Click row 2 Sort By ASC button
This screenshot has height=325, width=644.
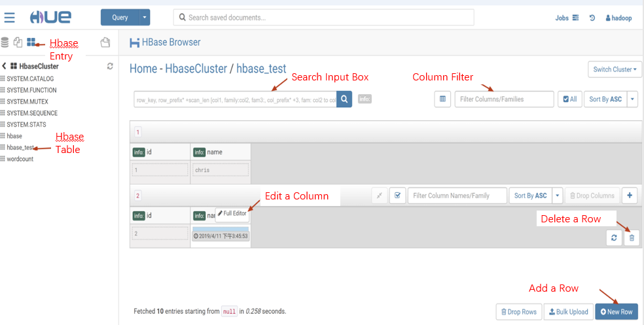pos(531,196)
